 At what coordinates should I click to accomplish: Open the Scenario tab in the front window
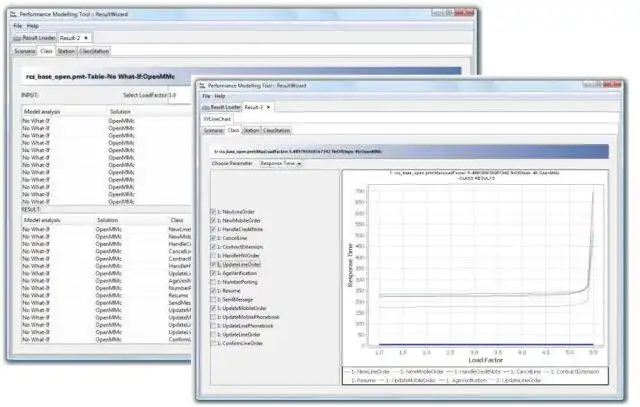(213, 131)
